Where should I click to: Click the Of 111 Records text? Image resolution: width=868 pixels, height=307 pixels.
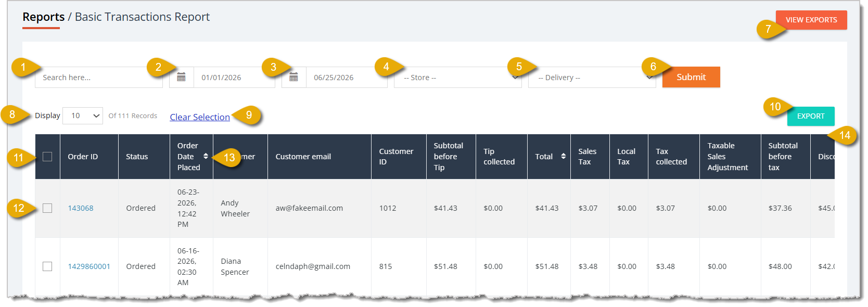pos(133,116)
